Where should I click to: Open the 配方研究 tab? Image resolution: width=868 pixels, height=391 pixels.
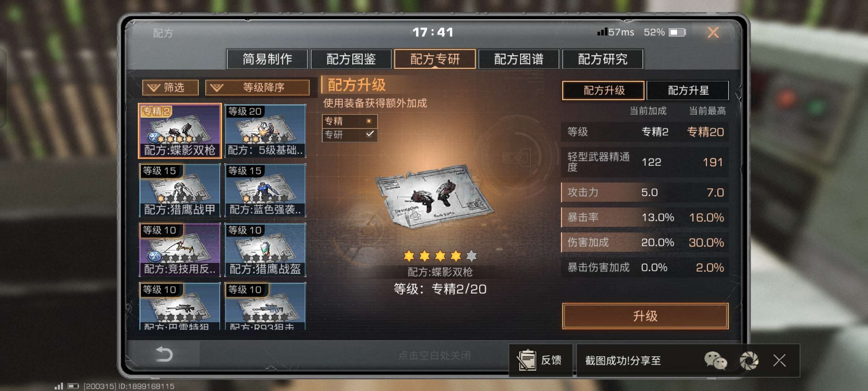[x=603, y=59]
